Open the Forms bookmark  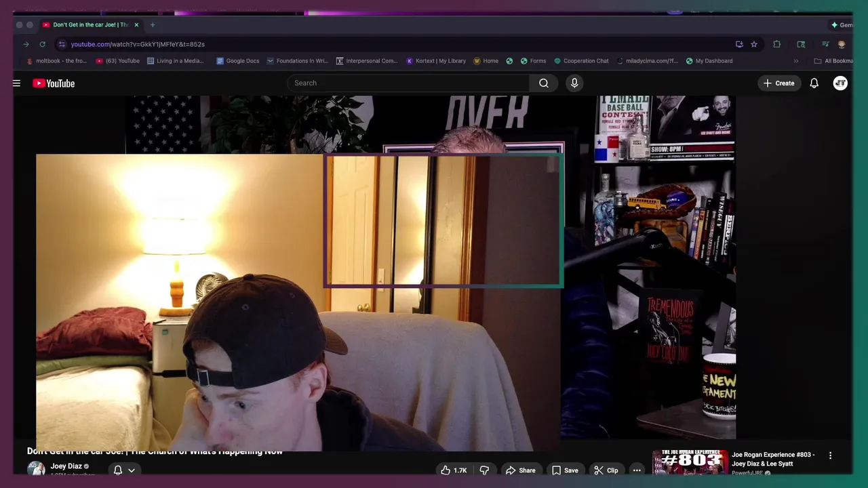click(533, 61)
